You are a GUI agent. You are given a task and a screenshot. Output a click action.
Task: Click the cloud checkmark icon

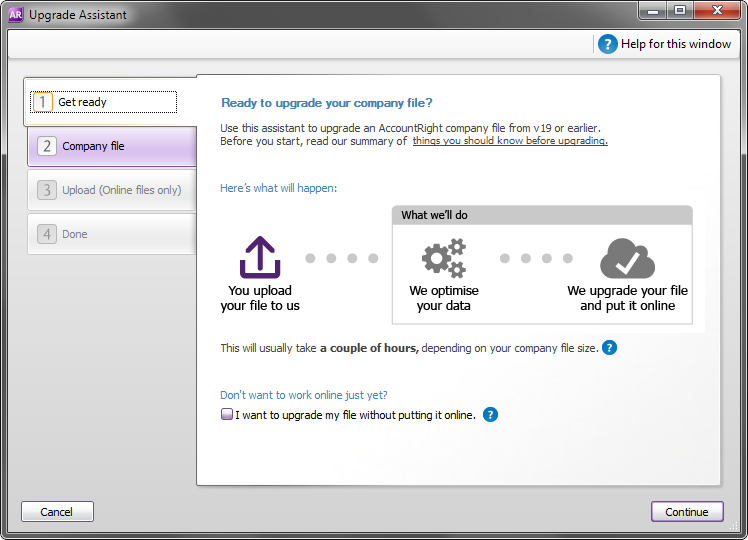627,258
